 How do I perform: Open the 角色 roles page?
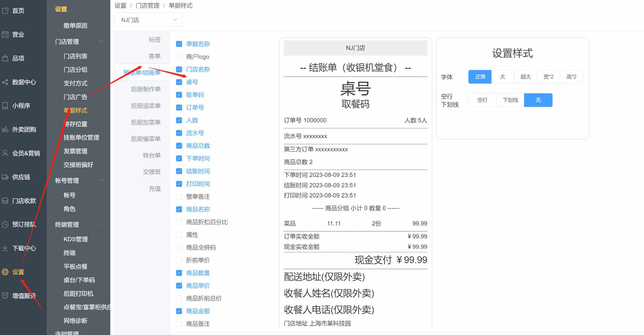(70, 209)
